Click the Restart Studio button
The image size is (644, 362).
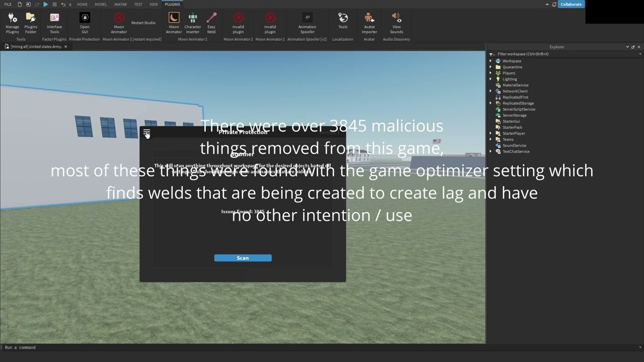(x=143, y=23)
